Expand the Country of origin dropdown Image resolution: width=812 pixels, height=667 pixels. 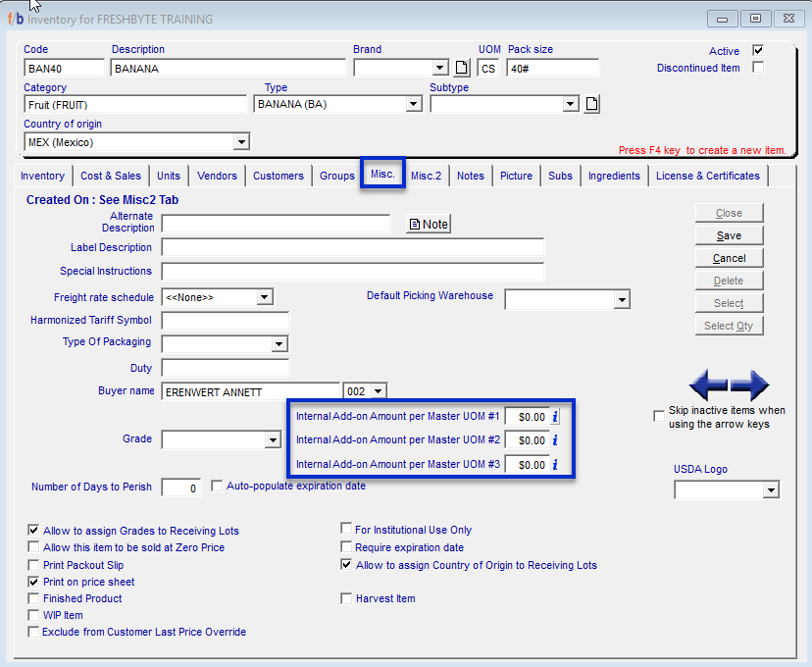(x=241, y=143)
